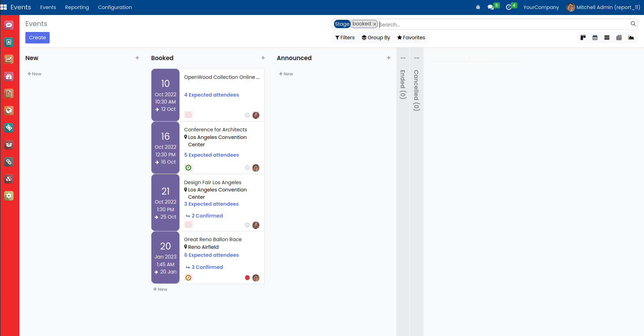
Task: Open the Discuss app from sidebar
Action: coord(9,25)
